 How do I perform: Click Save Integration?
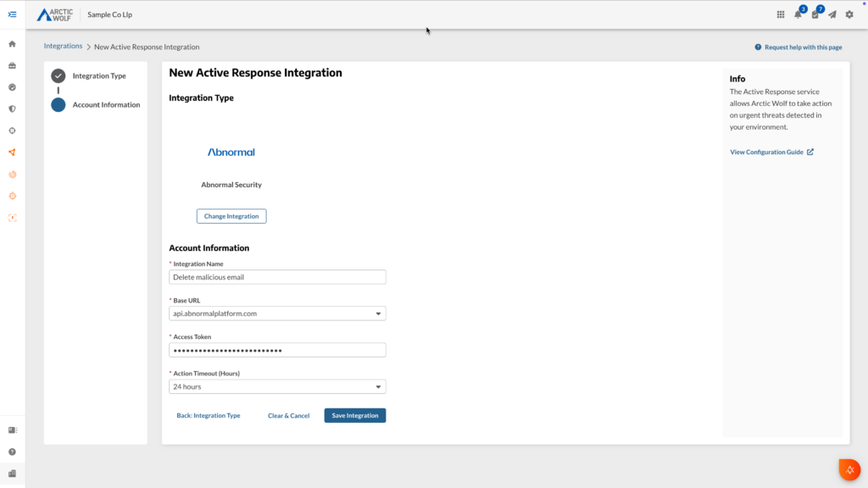[354, 415]
